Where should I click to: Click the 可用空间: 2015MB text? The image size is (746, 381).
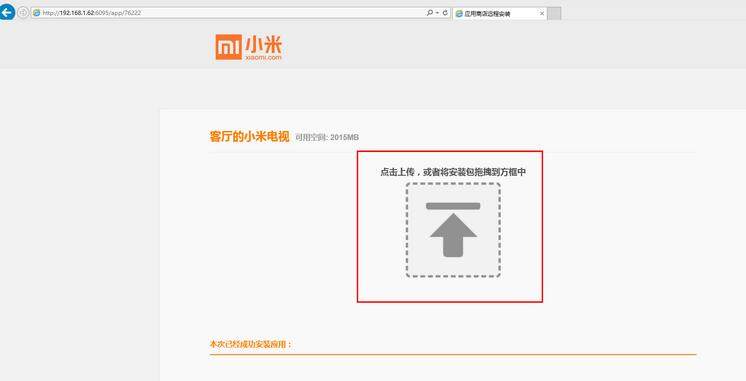(327, 137)
